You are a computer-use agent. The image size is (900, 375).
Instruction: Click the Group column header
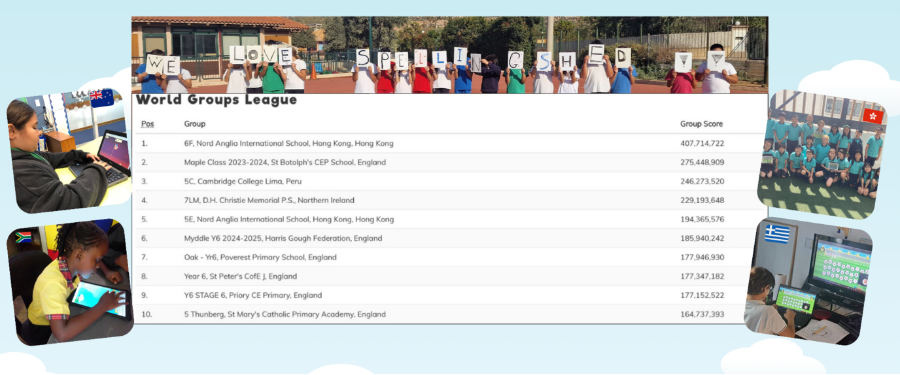195,124
